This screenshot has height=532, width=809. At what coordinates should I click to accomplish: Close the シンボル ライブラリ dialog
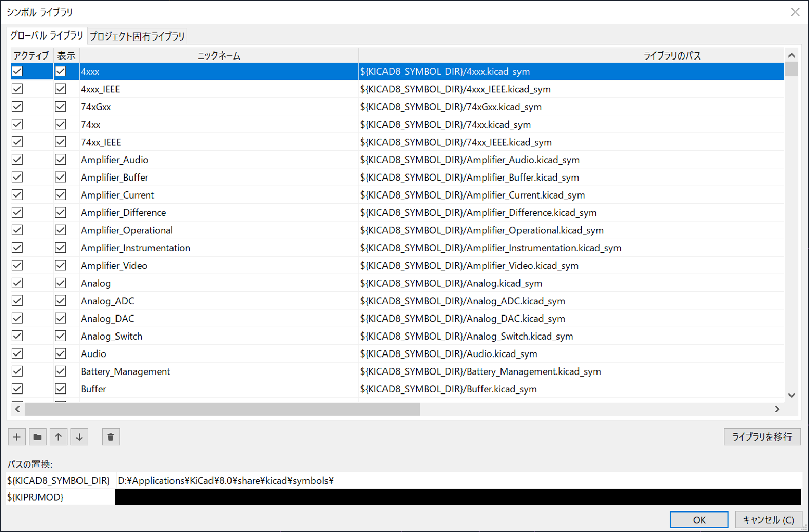click(x=795, y=12)
